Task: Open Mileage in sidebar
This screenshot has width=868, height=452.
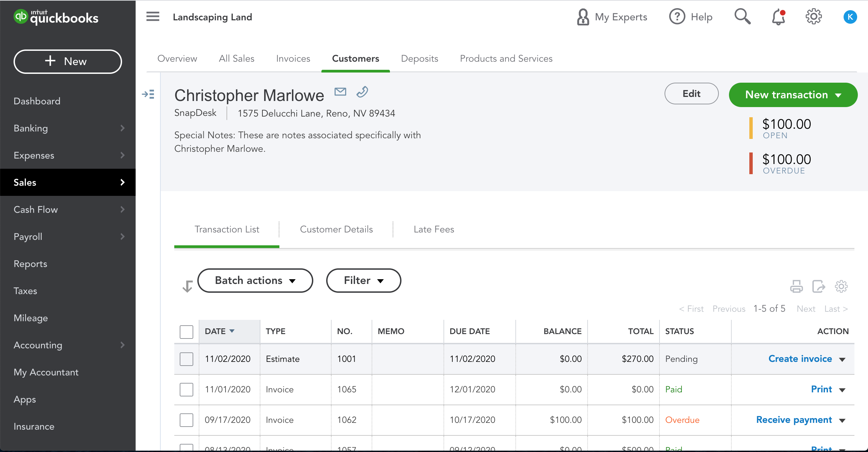Action: (x=68, y=318)
